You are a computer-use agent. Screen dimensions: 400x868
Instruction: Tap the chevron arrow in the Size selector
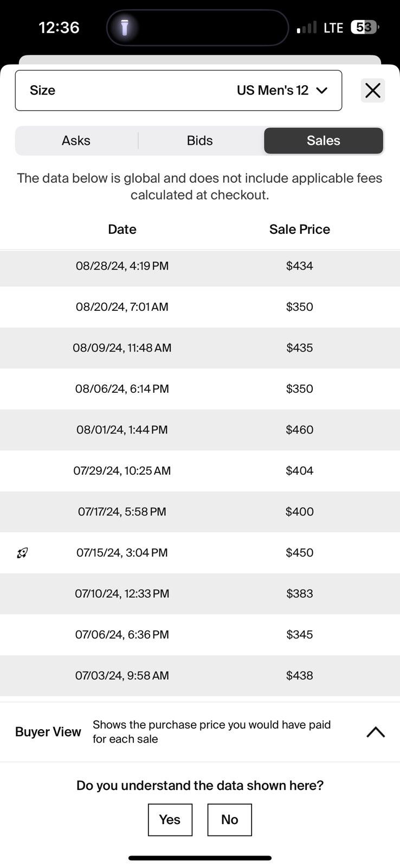point(322,91)
